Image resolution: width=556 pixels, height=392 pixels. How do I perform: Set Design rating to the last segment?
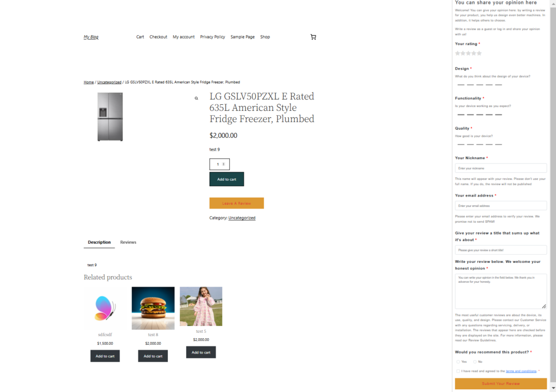point(498,85)
